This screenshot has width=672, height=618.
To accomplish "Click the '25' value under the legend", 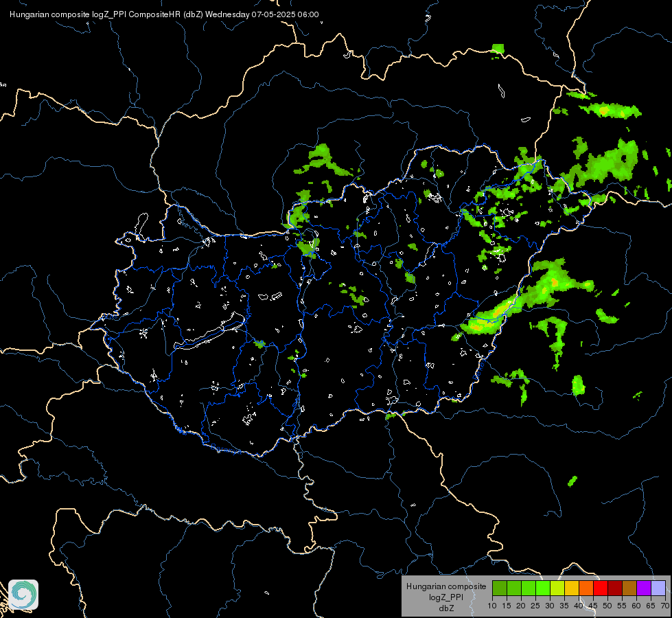I will tap(535, 606).
